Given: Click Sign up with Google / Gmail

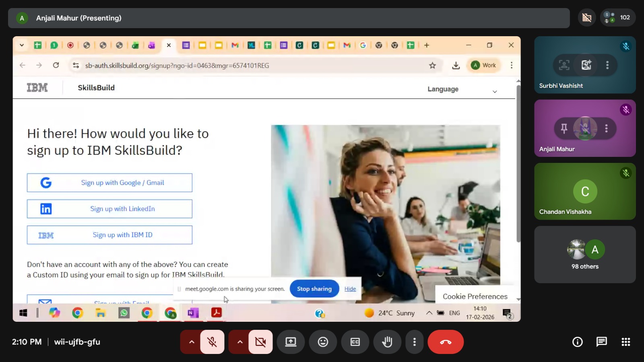Looking at the screenshot, I should pos(109,183).
